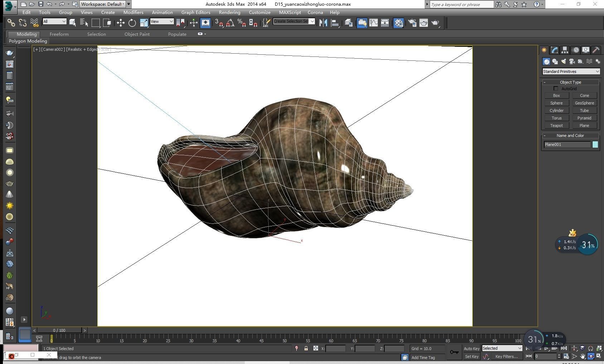604x364 pixels.
Task: Activate the Select and Scale tool
Action: pos(143,23)
